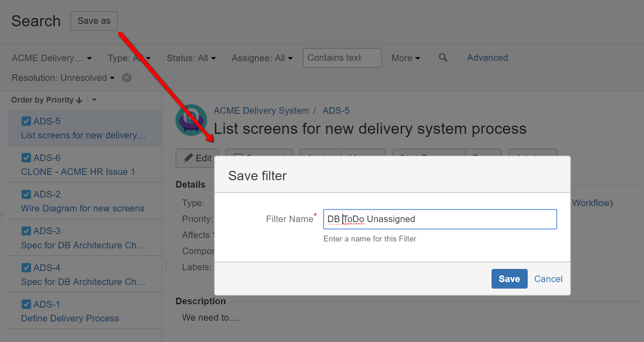
Task: Click the Description section heading
Action: coord(201,301)
